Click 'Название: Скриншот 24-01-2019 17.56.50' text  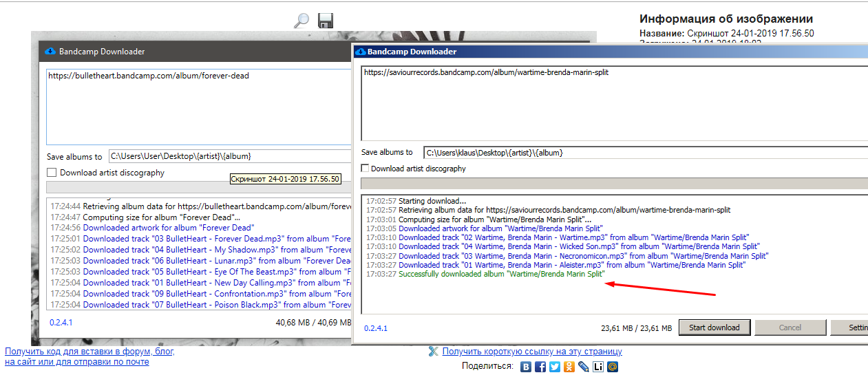tap(727, 33)
